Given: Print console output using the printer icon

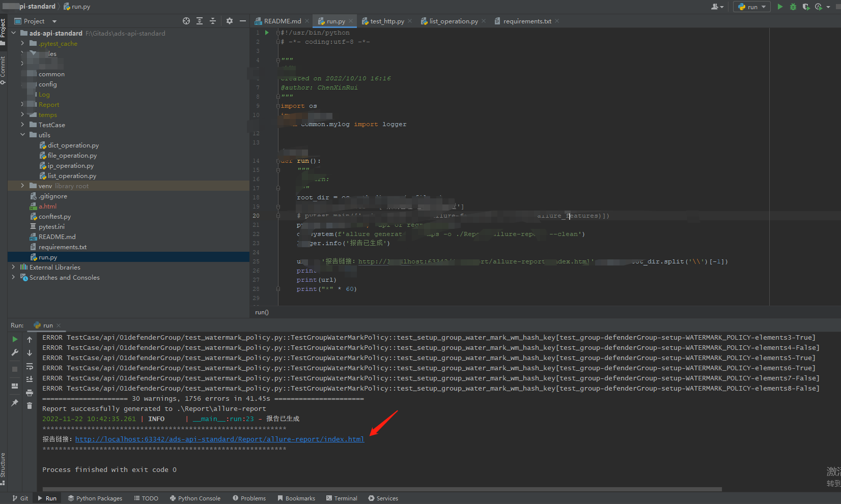Looking at the screenshot, I should click(x=30, y=393).
